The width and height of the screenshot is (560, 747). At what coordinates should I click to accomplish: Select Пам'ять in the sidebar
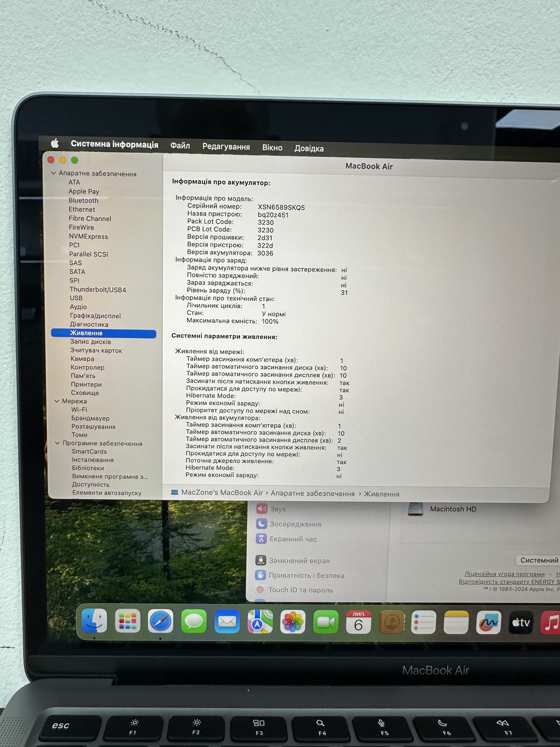tap(83, 376)
